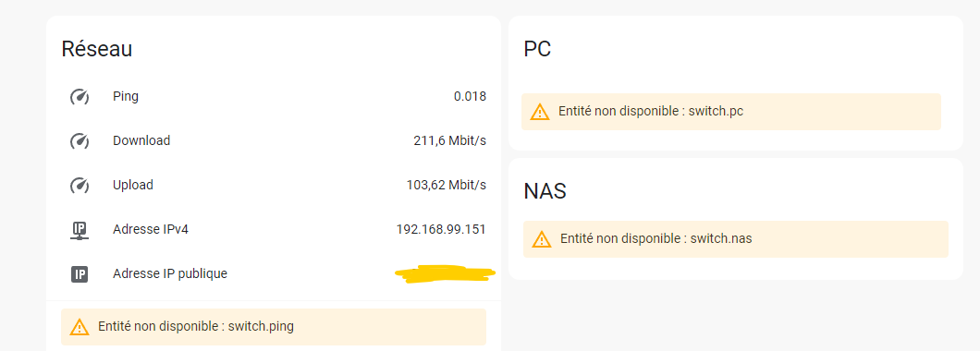Click the yellow-redacted public IP value
Viewport: 980px width, 351px height.
click(x=445, y=272)
